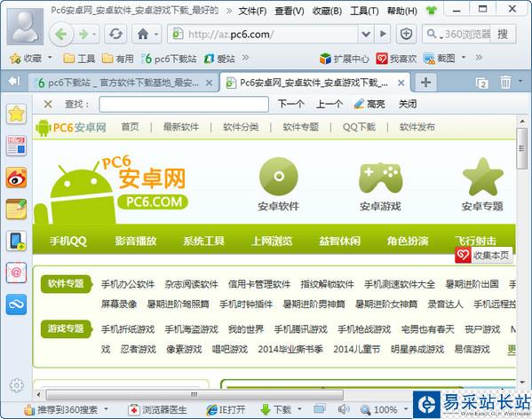Image resolution: width=532 pixels, height=419 pixels.
Task: Click the 收集本页 button
Action: pyautogui.click(x=483, y=255)
